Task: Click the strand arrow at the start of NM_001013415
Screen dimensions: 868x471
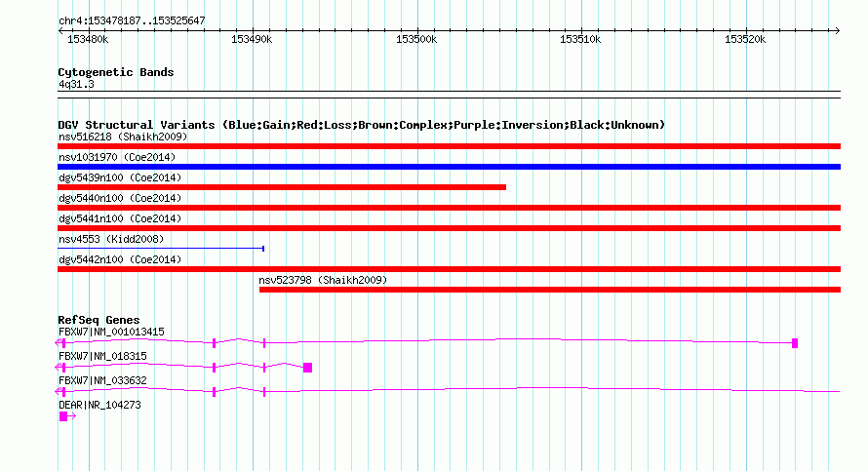Action: coord(59,343)
